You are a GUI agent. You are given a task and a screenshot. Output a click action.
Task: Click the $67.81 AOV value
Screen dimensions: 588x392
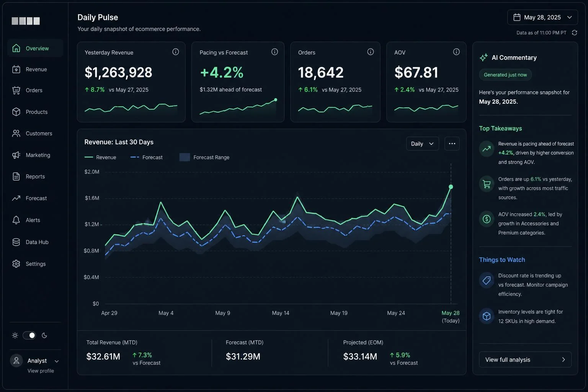416,72
